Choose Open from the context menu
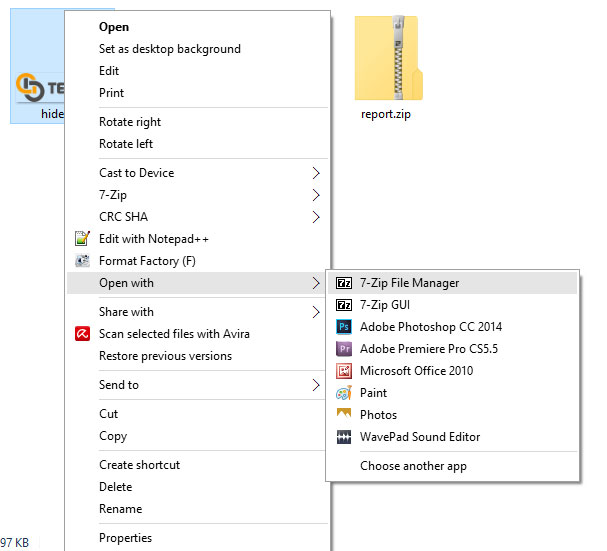Viewport: 607px width, 551px height. point(197,27)
